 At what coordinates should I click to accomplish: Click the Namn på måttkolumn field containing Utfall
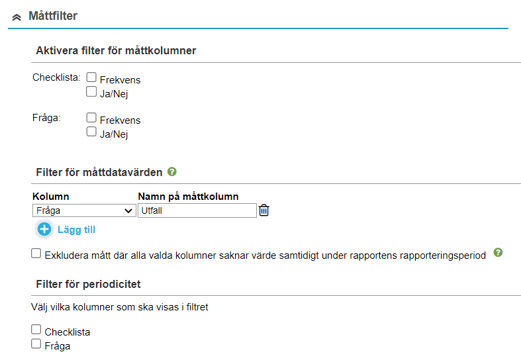[197, 211]
